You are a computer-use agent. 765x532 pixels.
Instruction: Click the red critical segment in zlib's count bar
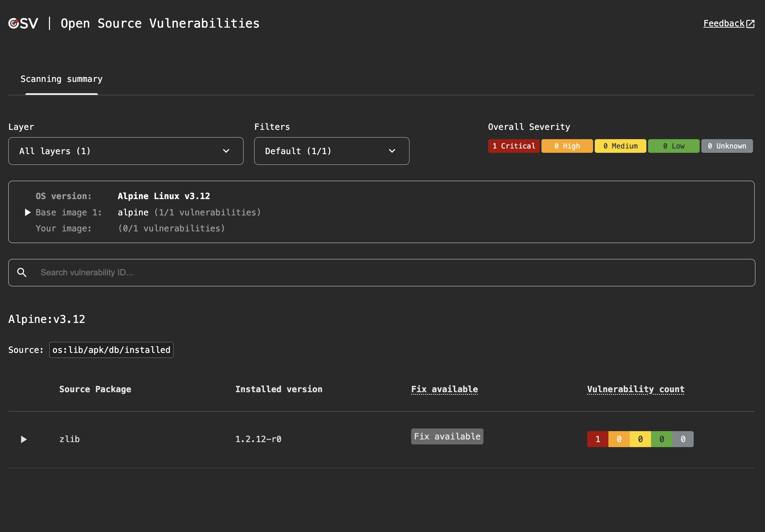tap(598, 439)
